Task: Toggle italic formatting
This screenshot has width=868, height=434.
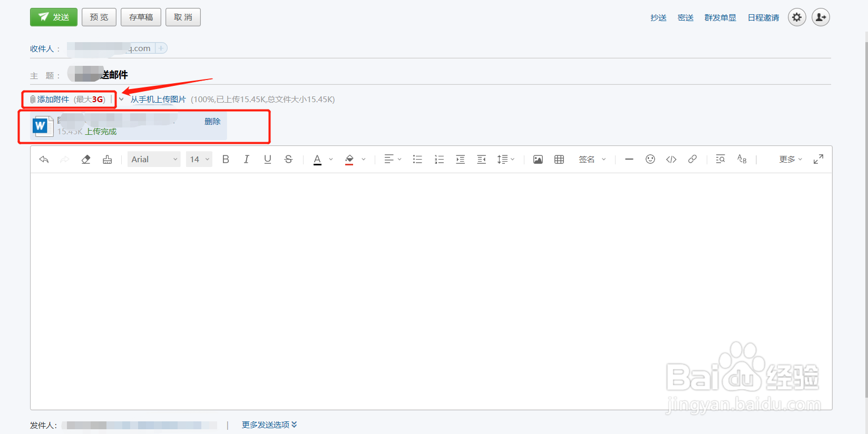Action: pos(246,159)
